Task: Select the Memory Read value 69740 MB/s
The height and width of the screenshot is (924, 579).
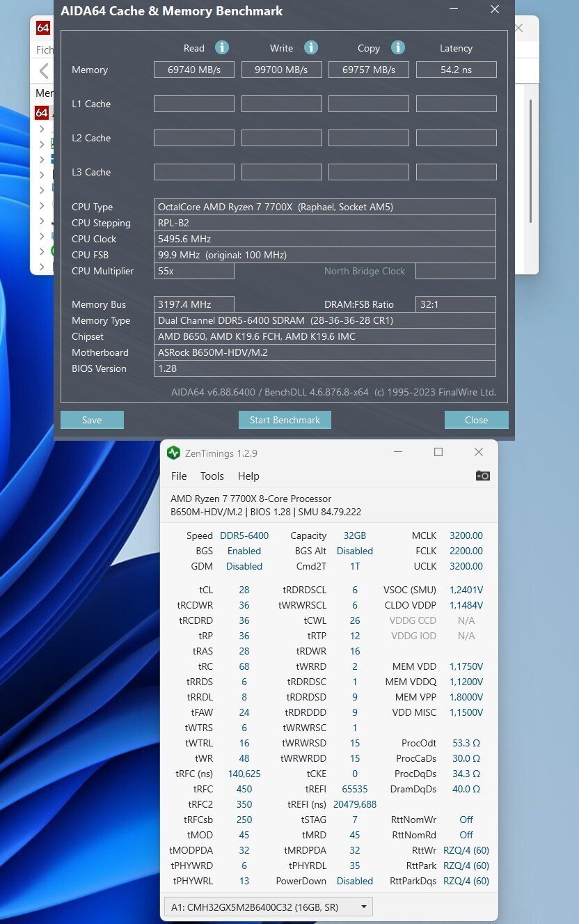Action: [194, 70]
